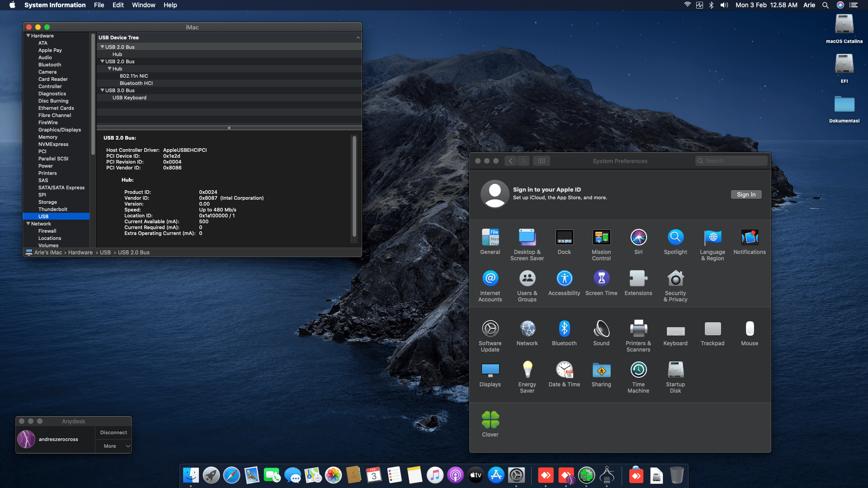Screen dimensions: 868x488
Task: Open Security & Privacy pane
Action: pyautogui.click(x=675, y=279)
